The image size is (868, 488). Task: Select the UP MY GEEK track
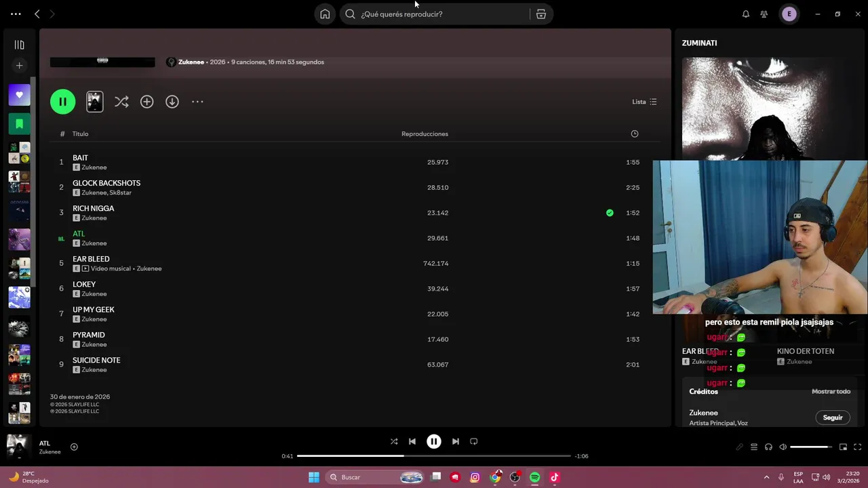tap(355, 314)
